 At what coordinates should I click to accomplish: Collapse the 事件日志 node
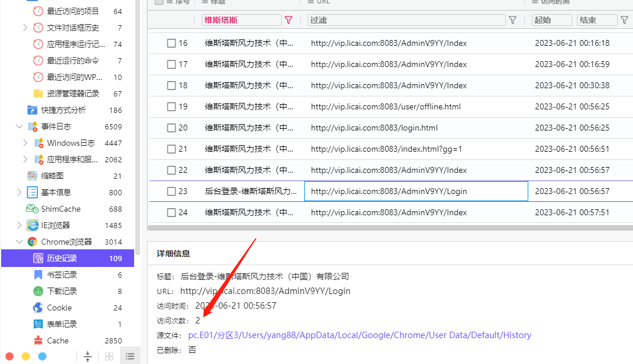(19, 126)
